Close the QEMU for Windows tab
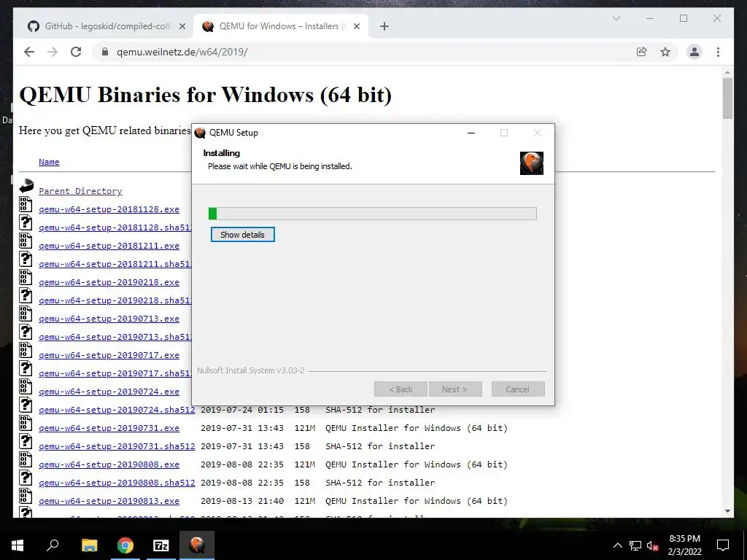Image resolution: width=747 pixels, height=560 pixels. (356, 26)
